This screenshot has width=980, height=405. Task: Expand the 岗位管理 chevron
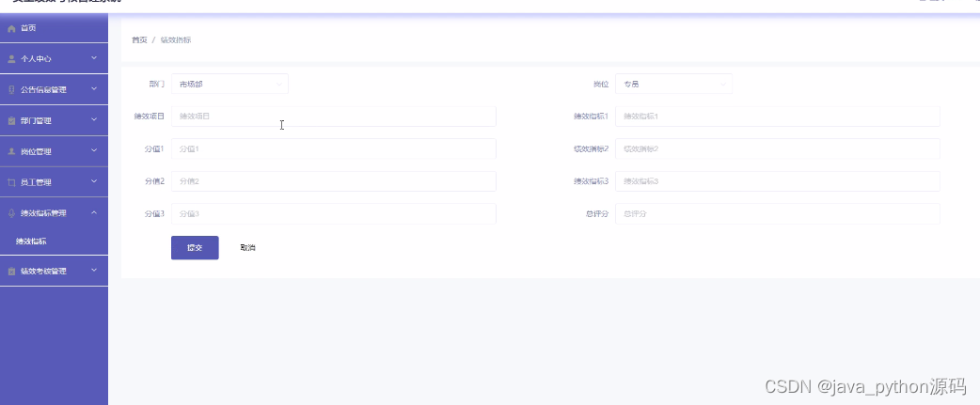pyautogui.click(x=94, y=150)
